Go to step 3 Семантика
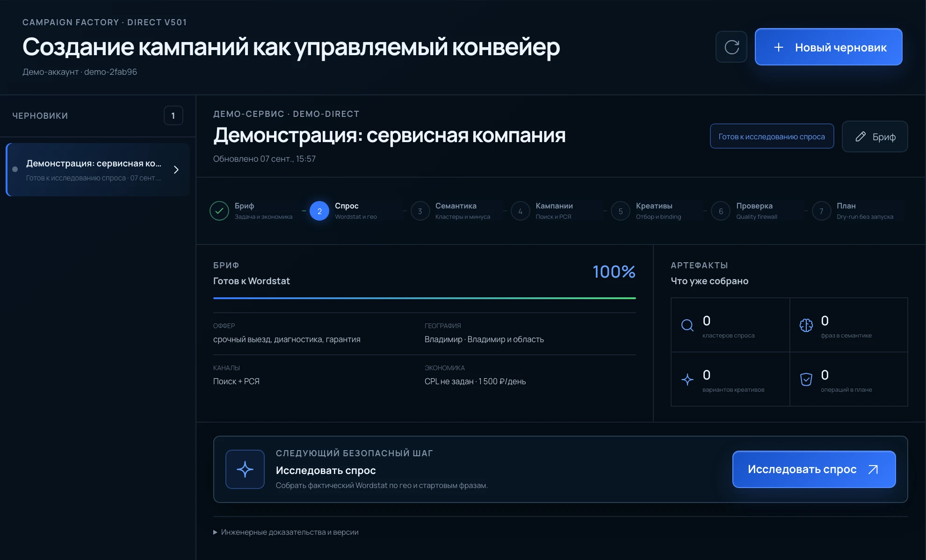Image resolution: width=926 pixels, height=560 pixels. 451,211
